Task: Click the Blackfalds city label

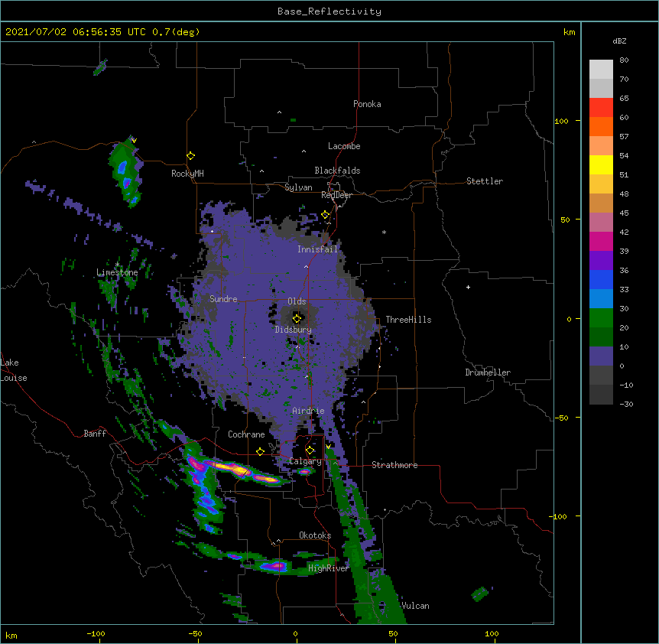Action: [337, 171]
